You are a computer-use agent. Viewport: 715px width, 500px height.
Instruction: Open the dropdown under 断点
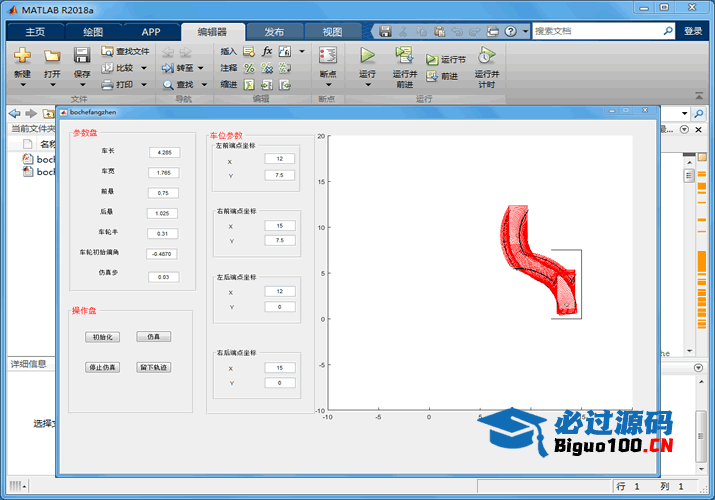pyautogui.click(x=328, y=85)
